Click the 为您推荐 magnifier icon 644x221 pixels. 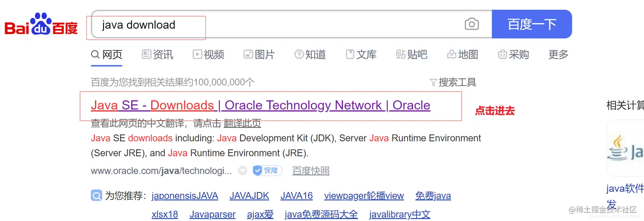[x=97, y=195]
